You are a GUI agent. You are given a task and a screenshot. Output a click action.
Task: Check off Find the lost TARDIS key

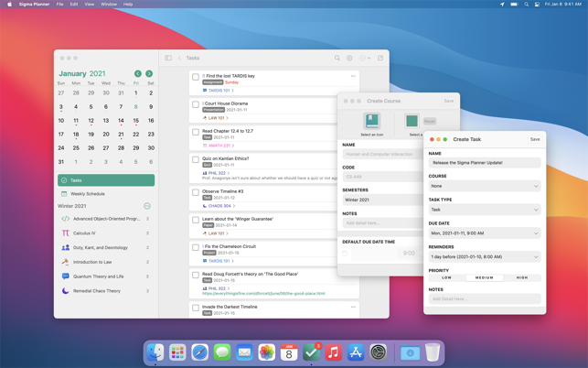click(x=196, y=77)
